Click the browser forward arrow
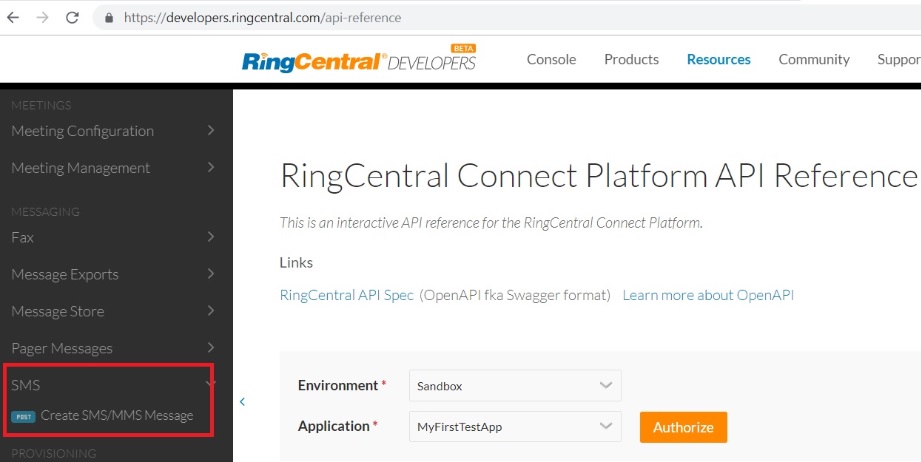Viewport: 921px width, 462px height. [x=42, y=18]
